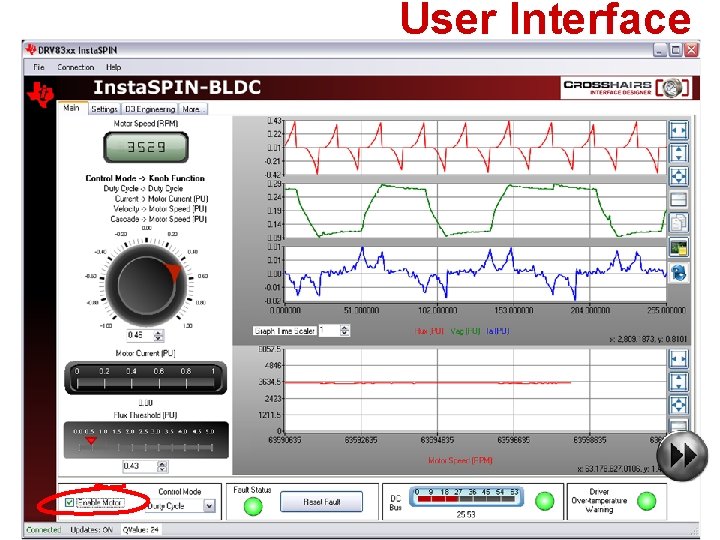Refresh the upper graph with the blue arrows icon
Screen dimensions: 720x540
click(679, 272)
